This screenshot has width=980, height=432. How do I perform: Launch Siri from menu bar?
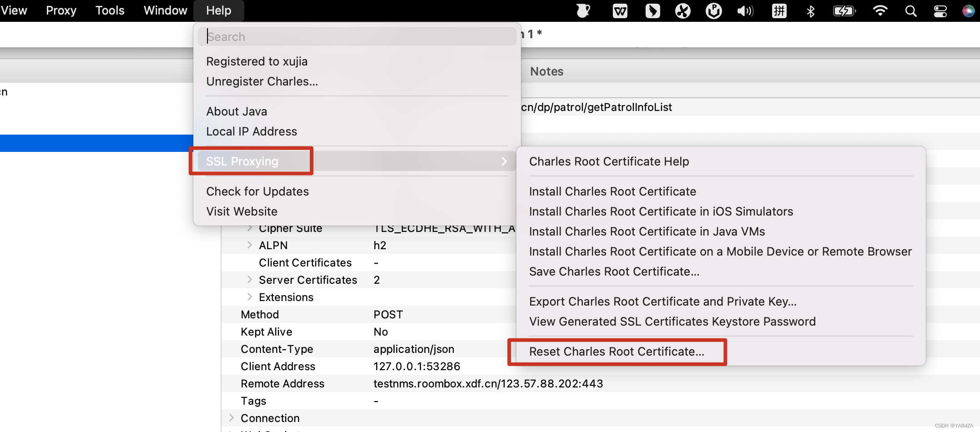coord(969,10)
